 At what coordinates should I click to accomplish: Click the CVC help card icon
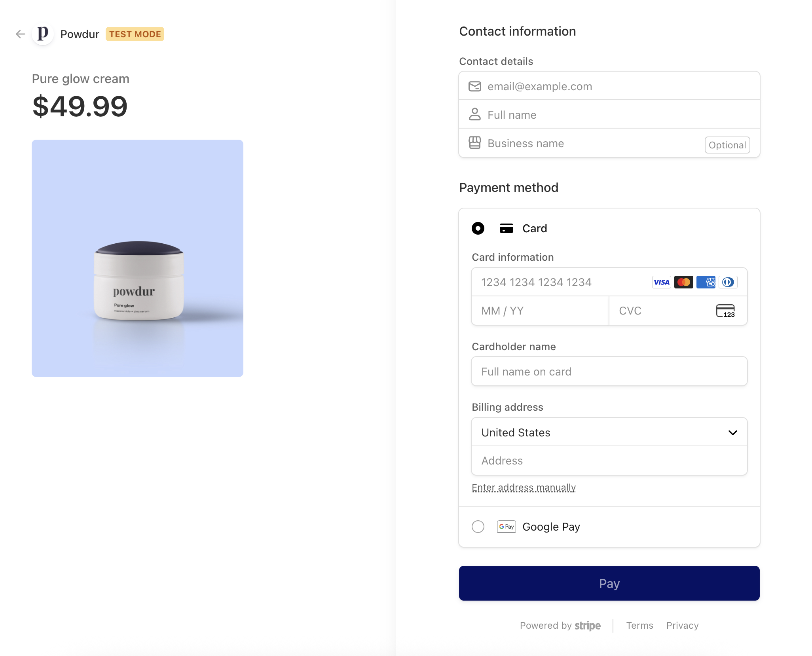tap(725, 311)
